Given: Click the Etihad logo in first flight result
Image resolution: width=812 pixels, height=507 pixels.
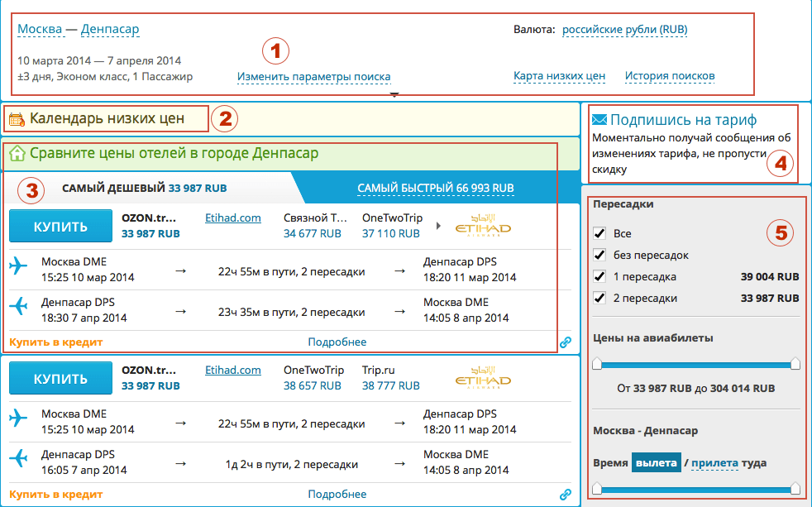Looking at the screenshot, I should pyautogui.click(x=483, y=227).
